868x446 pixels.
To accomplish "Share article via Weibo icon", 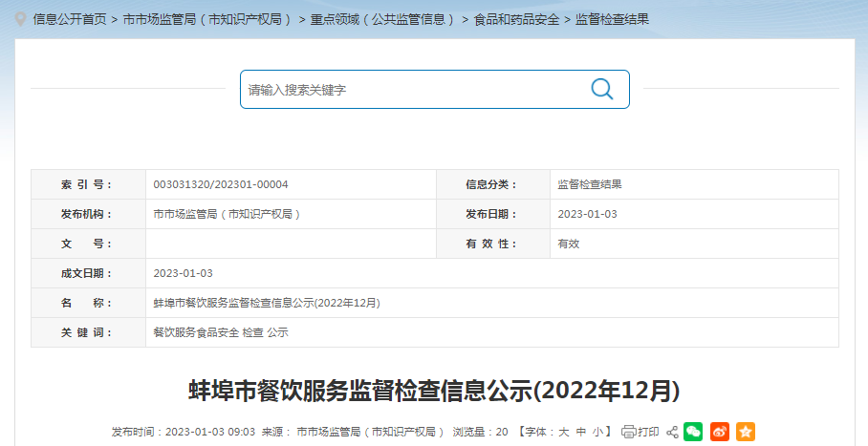I will click(x=719, y=432).
